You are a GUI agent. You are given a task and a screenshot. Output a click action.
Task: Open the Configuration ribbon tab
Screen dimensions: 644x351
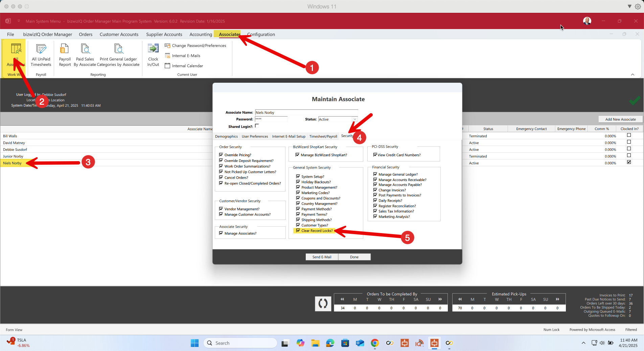pyautogui.click(x=261, y=34)
